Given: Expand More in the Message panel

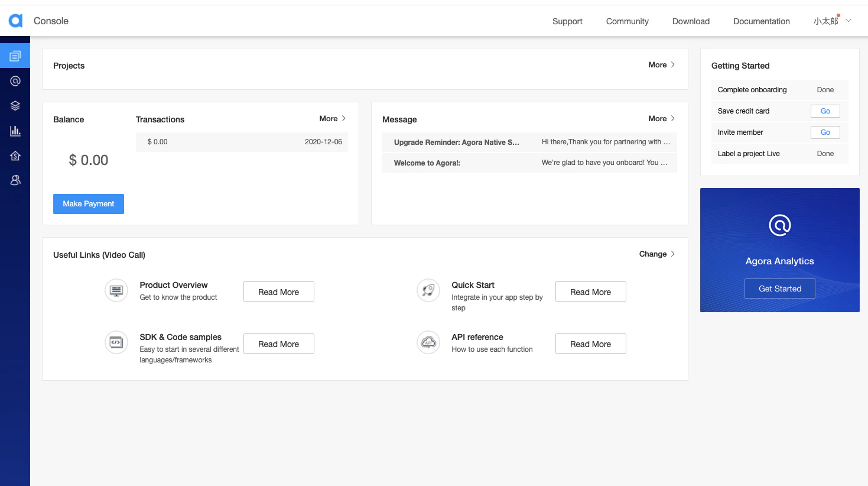Looking at the screenshot, I should [x=661, y=119].
